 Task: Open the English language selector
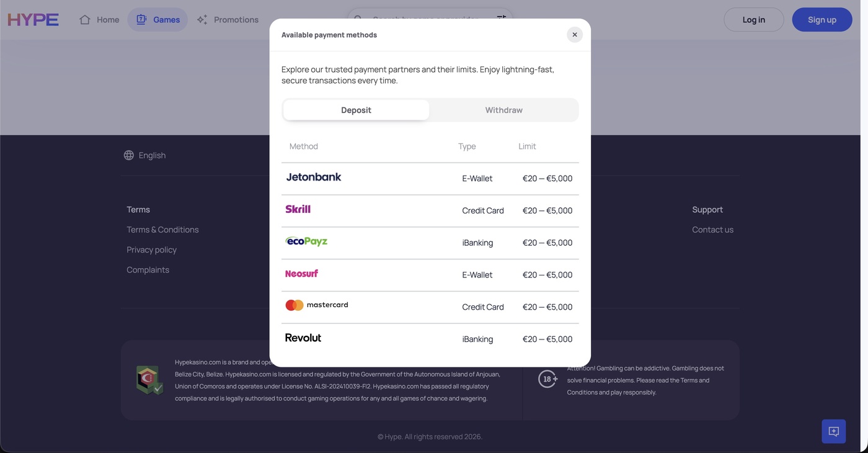144,155
